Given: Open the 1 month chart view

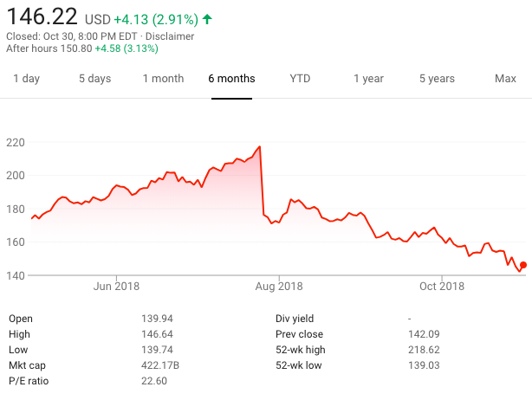Looking at the screenshot, I should pyautogui.click(x=163, y=79).
